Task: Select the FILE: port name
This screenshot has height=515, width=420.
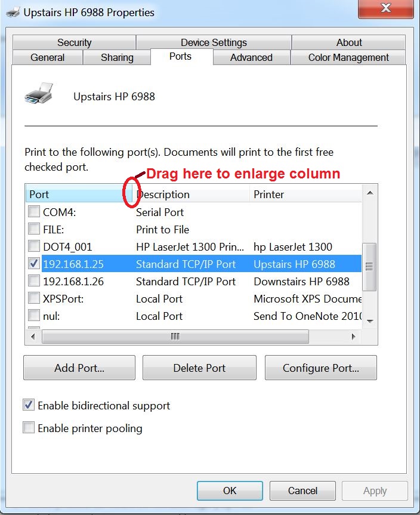Action: click(54, 230)
